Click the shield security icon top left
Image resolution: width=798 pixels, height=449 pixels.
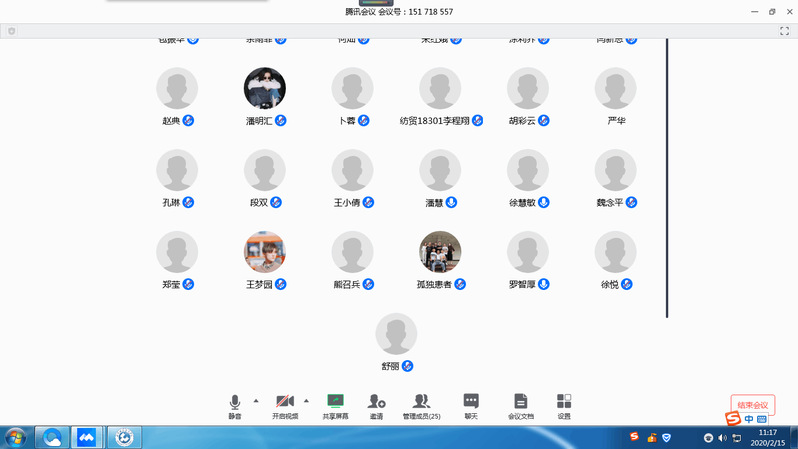pos(11,31)
